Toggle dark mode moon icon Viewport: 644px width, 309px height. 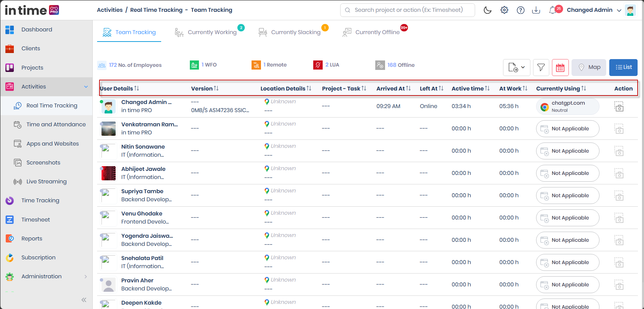pos(488,10)
